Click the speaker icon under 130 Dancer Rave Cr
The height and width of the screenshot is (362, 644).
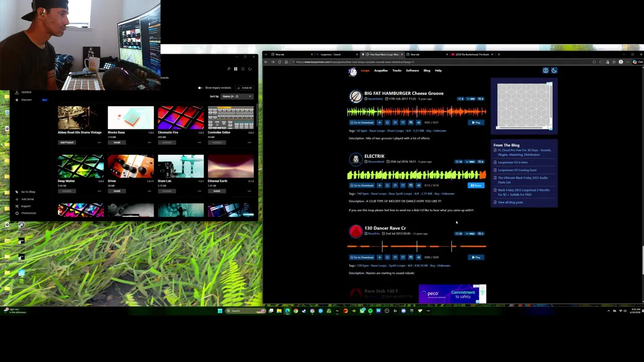point(418,257)
